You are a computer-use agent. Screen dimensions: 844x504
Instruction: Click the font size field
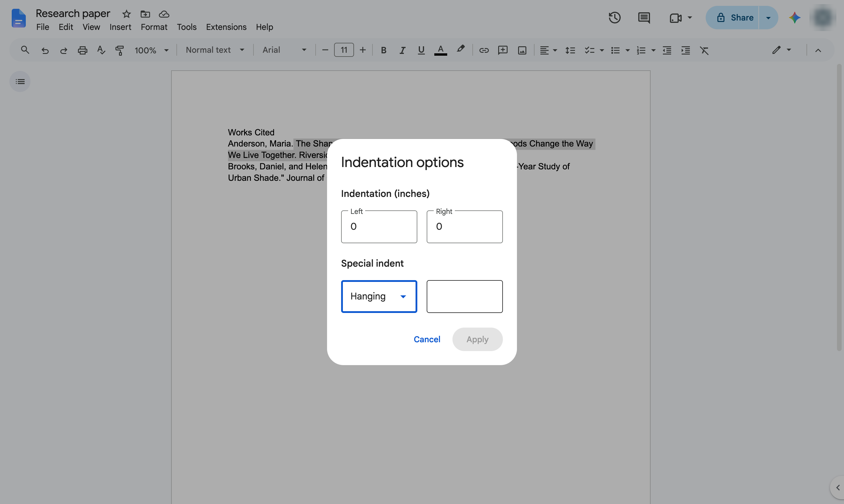tap(344, 50)
